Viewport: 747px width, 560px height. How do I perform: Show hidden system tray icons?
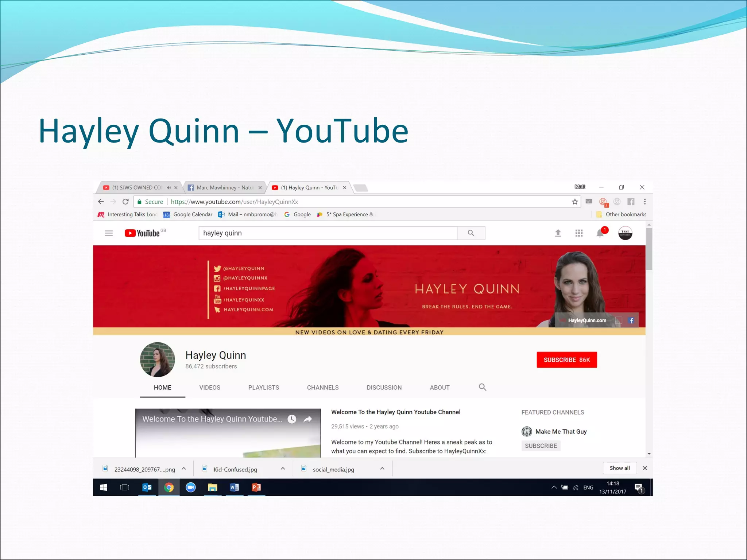pyautogui.click(x=554, y=487)
